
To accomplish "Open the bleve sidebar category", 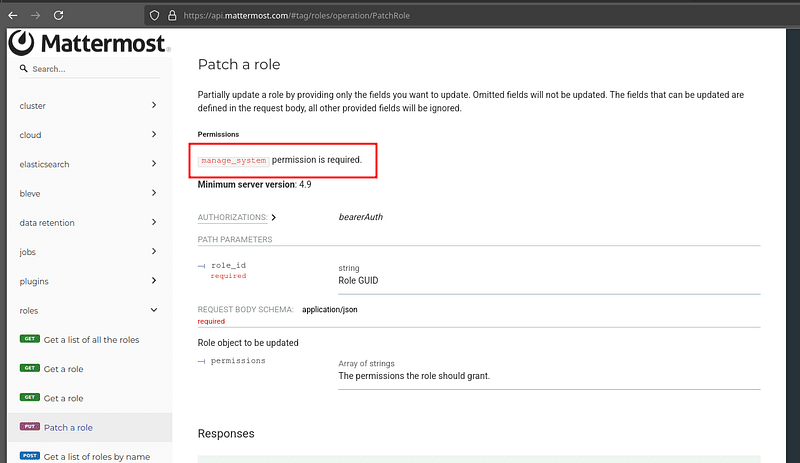I will click(x=30, y=193).
